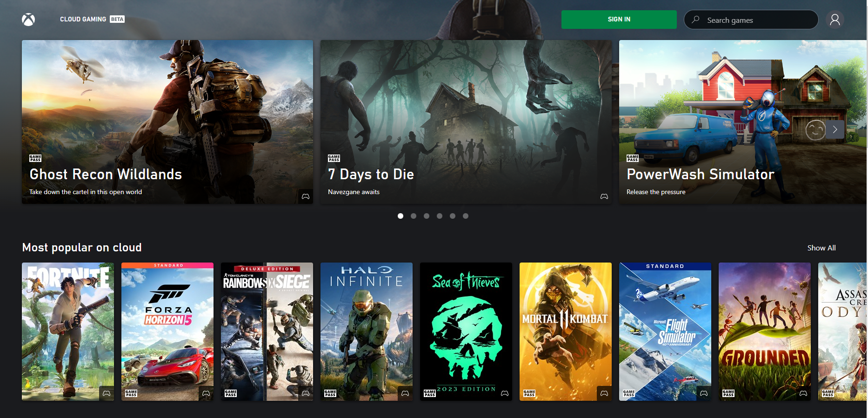868x418 pixels.
Task: Open the Sea of Thieves game tile
Action: pos(466,331)
